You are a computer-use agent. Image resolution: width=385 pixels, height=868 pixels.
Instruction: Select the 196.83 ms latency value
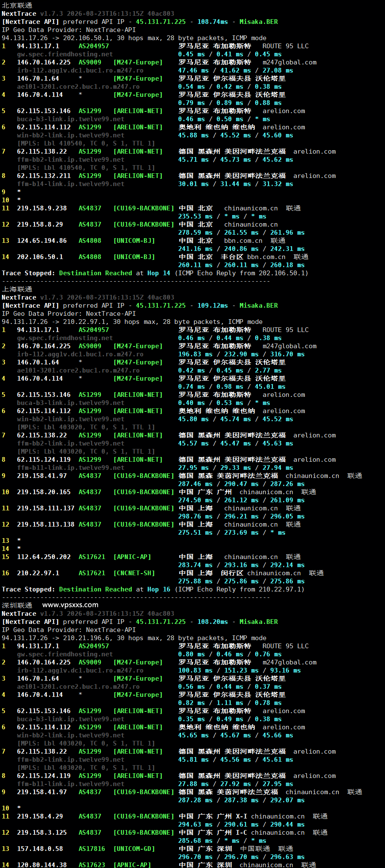point(195,354)
